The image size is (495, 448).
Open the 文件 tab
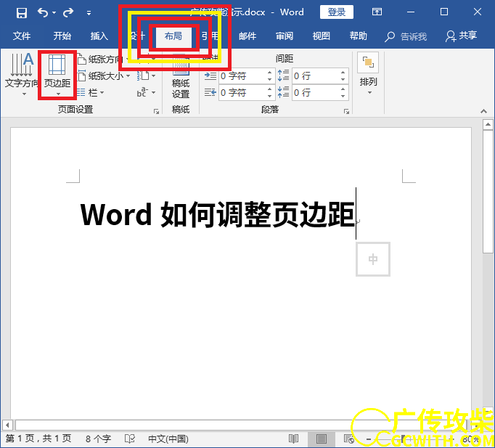tap(22, 36)
